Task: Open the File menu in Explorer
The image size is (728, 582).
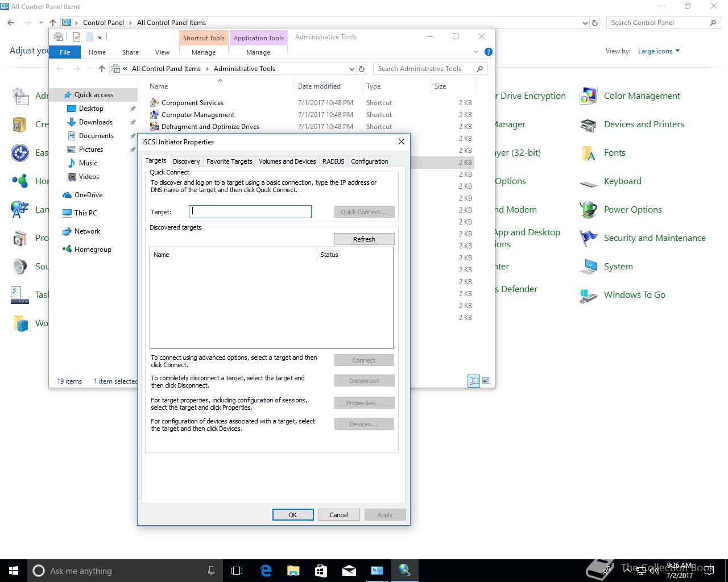Action: click(65, 52)
